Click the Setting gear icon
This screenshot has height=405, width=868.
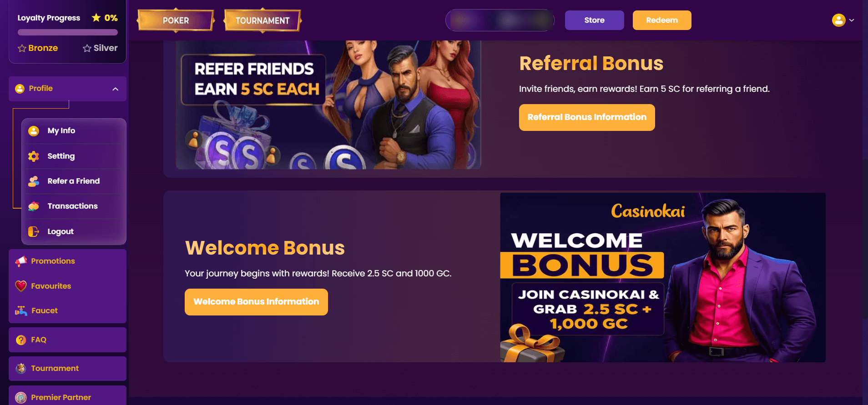[x=34, y=156]
